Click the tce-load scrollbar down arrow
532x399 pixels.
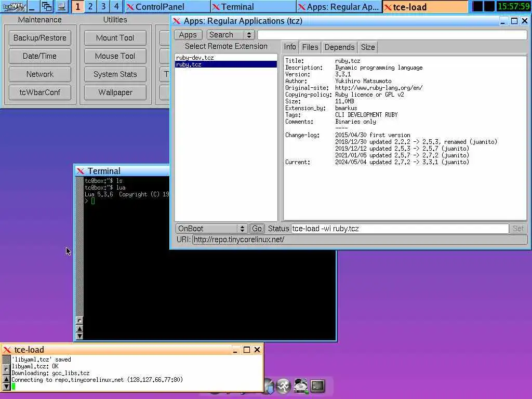pos(6,387)
